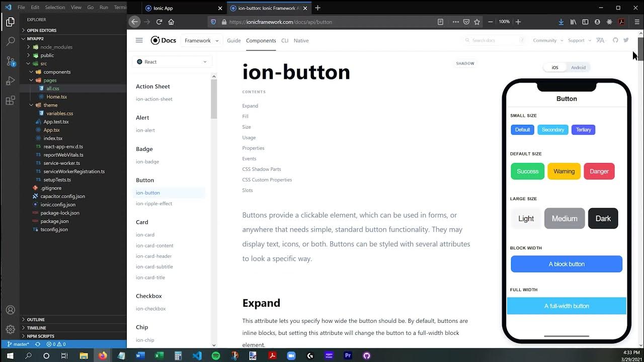
Task: Open the Manage gear in VS Code
Action: [10, 330]
